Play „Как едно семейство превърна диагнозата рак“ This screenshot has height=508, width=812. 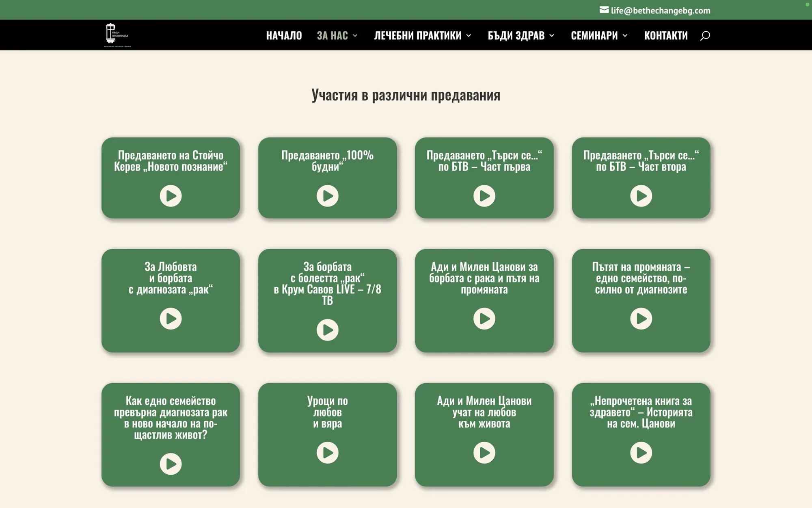[x=171, y=464]
